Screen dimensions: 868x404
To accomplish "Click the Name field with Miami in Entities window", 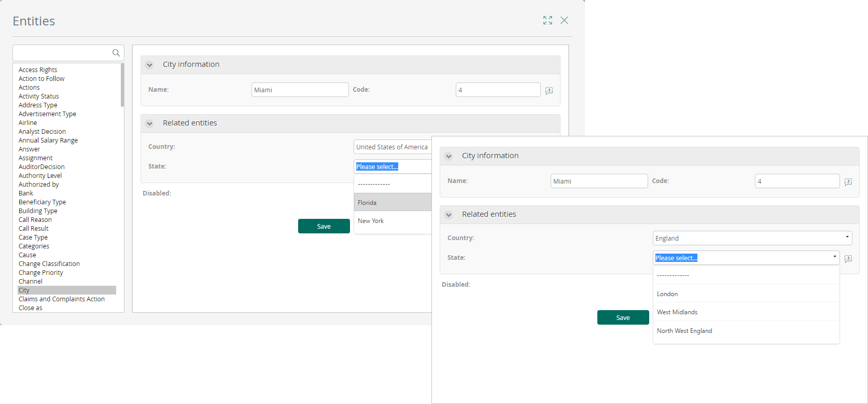I will [300, 90].
